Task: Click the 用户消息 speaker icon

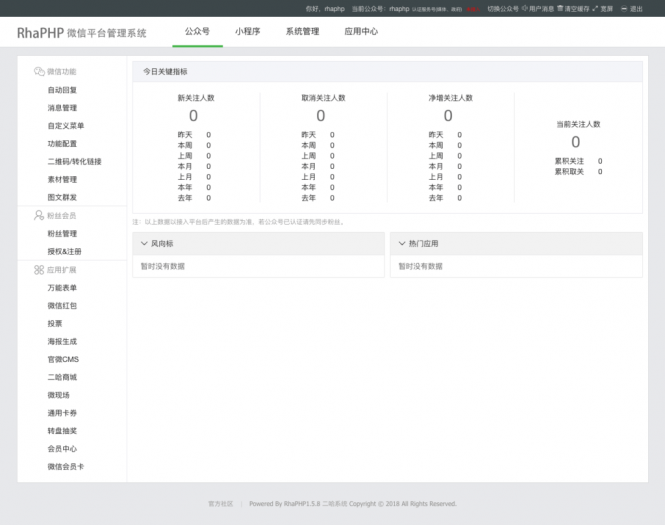Action: pos(525,8)
